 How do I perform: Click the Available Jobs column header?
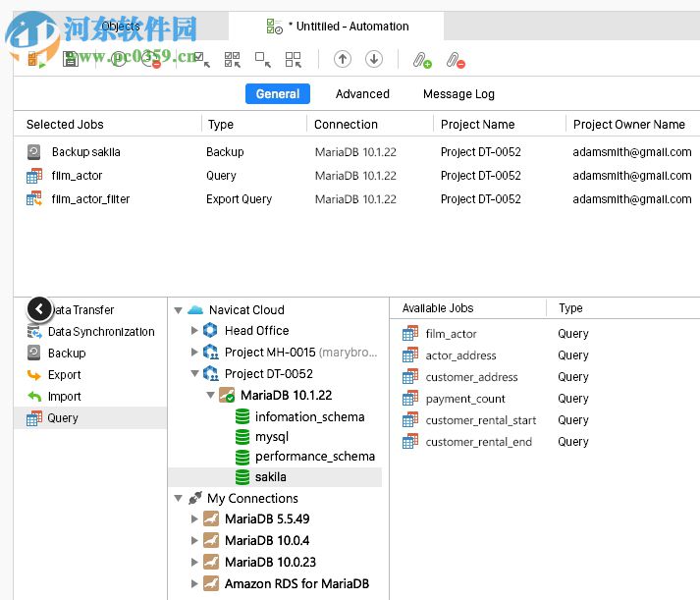(438, 308)
